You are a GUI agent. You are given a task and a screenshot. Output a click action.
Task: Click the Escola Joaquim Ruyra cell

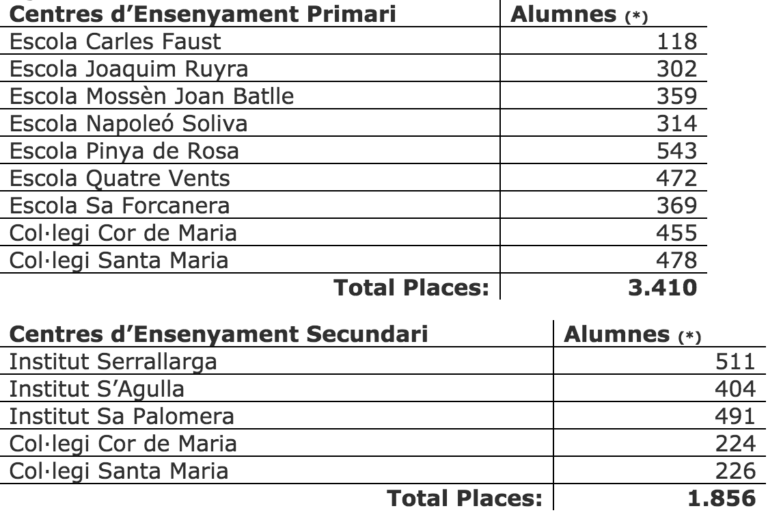point(128,69)
